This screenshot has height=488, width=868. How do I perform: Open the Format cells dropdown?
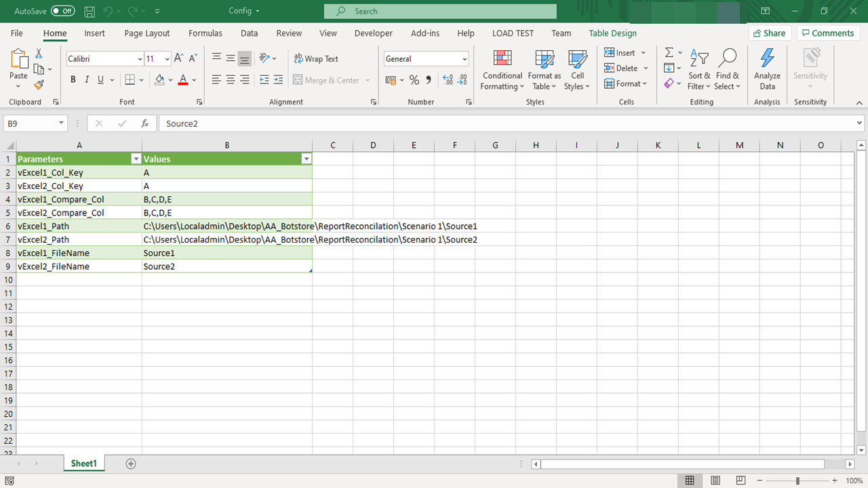coord(625,83)
